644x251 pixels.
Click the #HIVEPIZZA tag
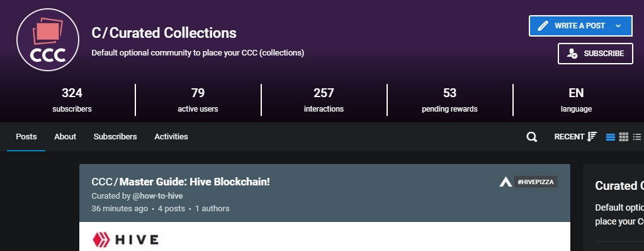[536, 182]
